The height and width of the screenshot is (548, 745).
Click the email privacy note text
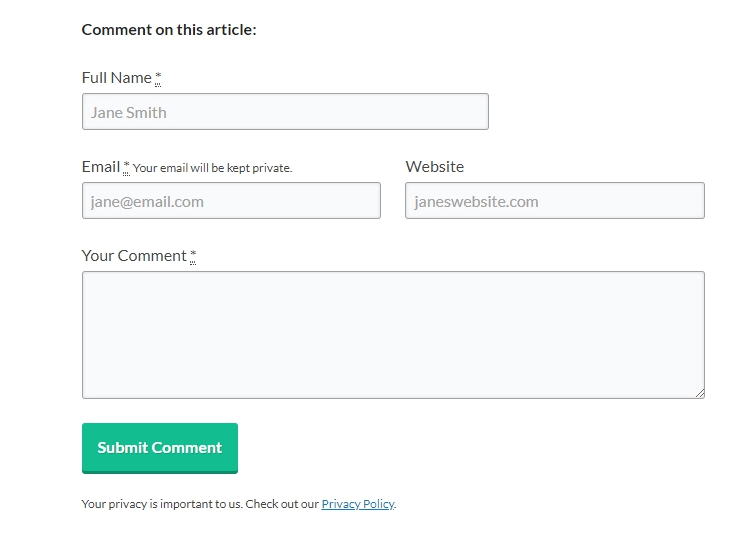coord(212,168)
